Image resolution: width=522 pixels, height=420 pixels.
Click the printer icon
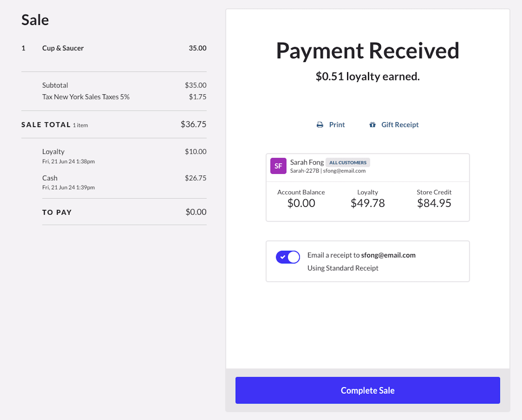coord(320,125)
